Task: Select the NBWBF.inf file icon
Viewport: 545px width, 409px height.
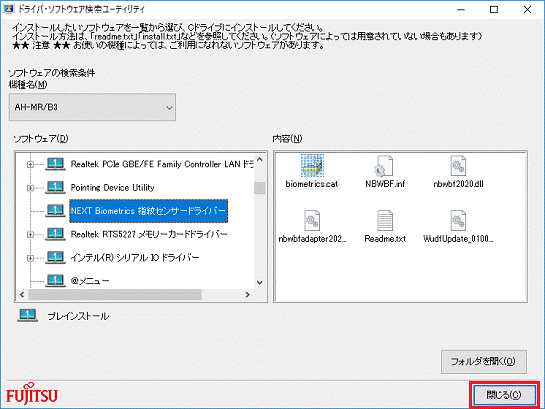Action: tap(384, 166)
